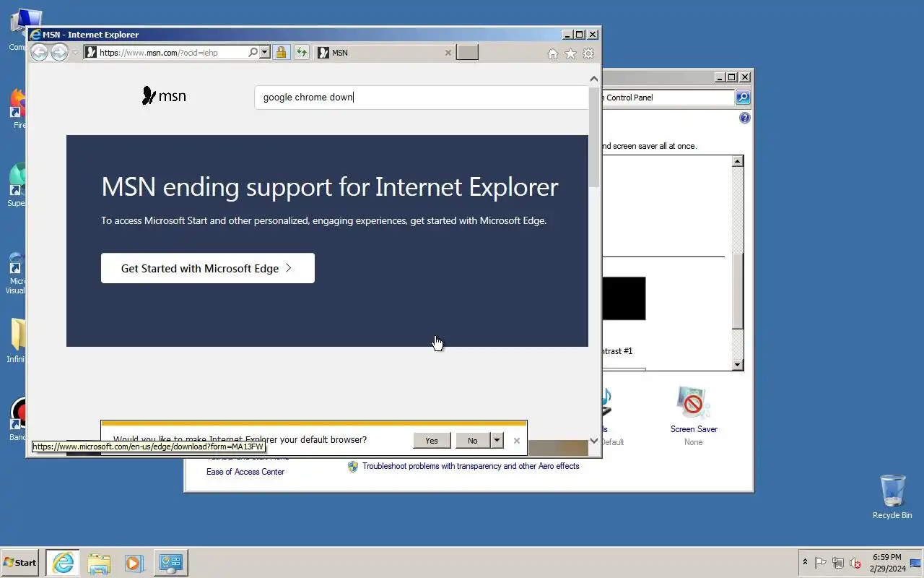Click the themes list scroll down arrow
The height and width of the screenshot is (578, 924).
[737, 365]
